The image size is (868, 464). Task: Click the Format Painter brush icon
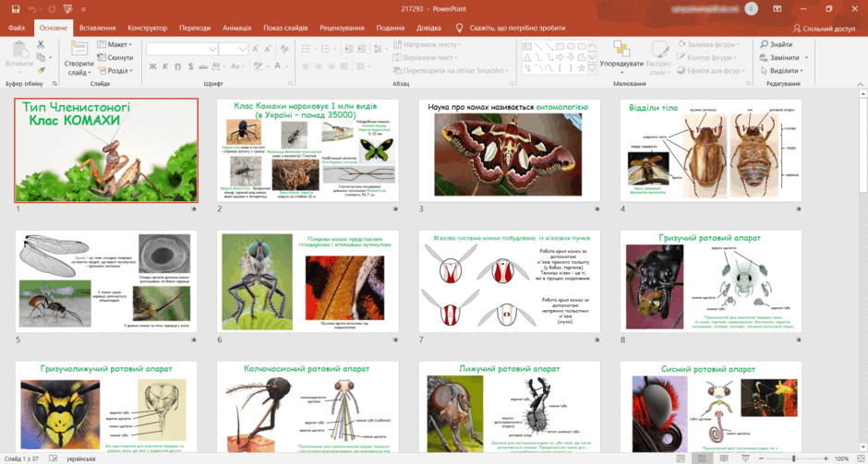click(x=41, y=70)
